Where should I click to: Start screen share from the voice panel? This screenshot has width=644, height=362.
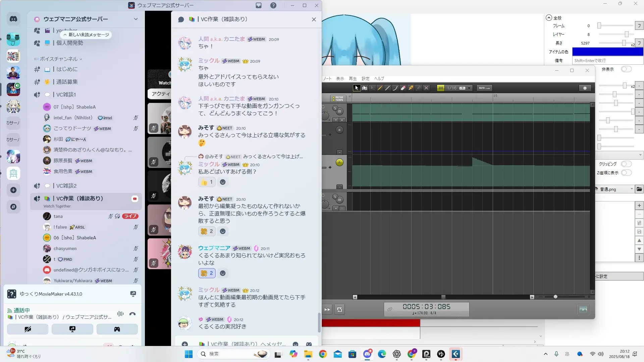(x=72, y=329)
